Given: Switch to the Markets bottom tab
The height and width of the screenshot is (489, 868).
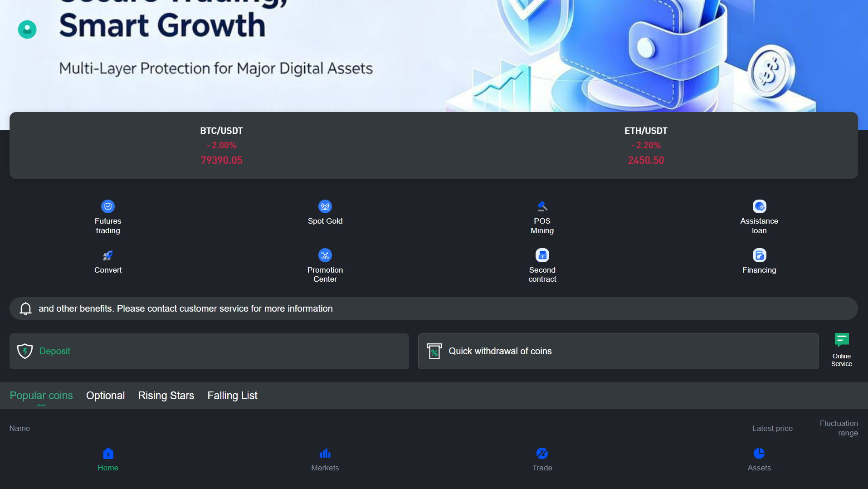Looking at the screenshot, I should 325,460.
